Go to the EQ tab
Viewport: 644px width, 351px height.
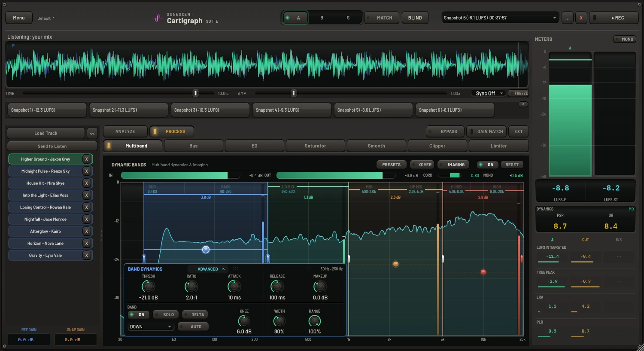(x=255, y=146)
